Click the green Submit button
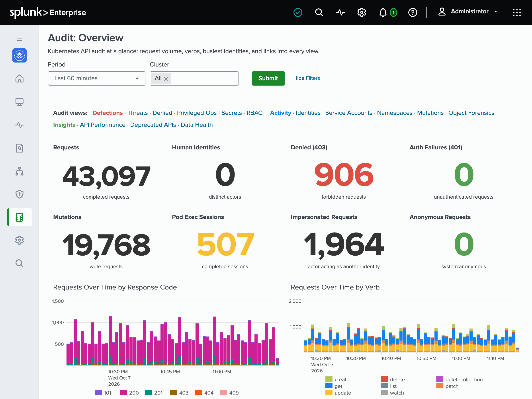The width and height of the screenshot is (532, 399). (268, 78)
